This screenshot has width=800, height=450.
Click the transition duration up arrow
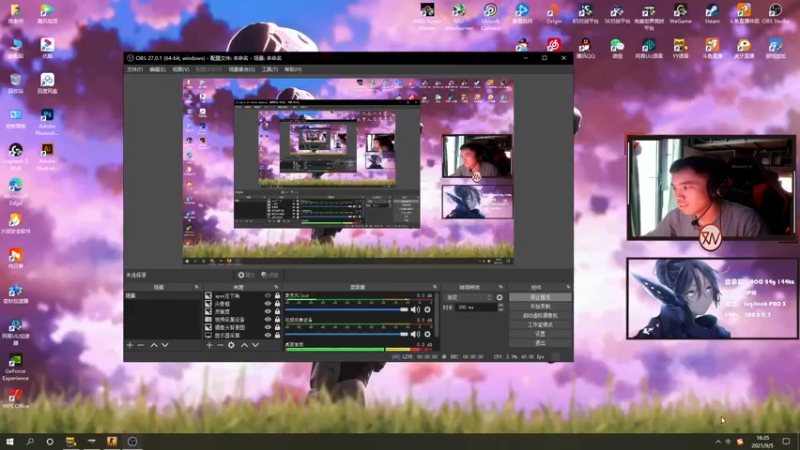tap(501, 305)
